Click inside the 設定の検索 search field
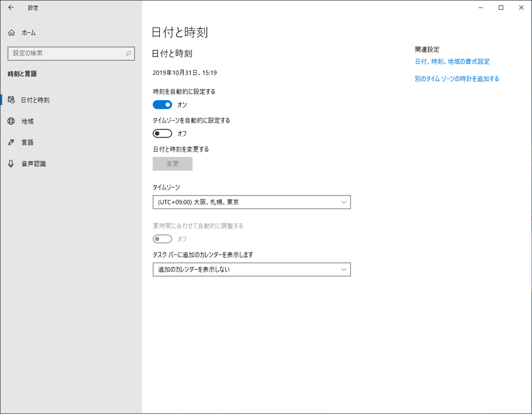The image size is (532, 414). click(63, 53)
